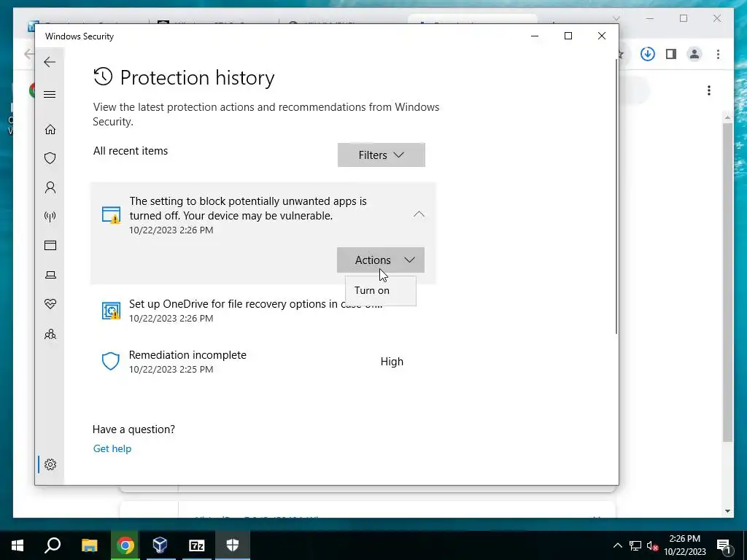Click the muted volume icon in tray
This screenshot has width=747, height=560.
point(653,545)
